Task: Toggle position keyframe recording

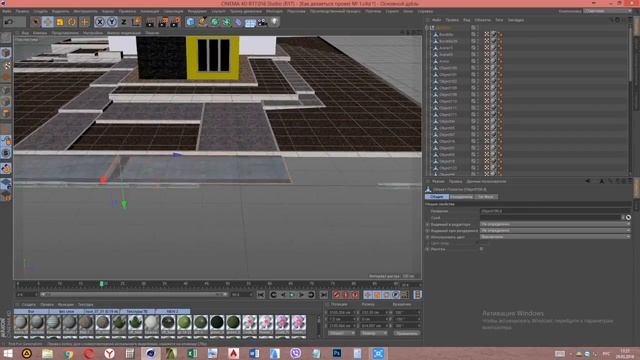Action: (x=368, y=295)
